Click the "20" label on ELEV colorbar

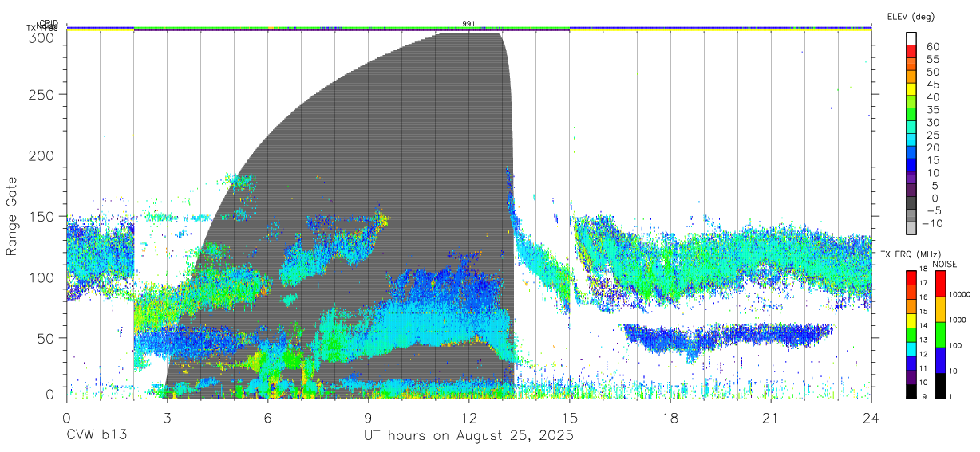click(x=933, y=148)
